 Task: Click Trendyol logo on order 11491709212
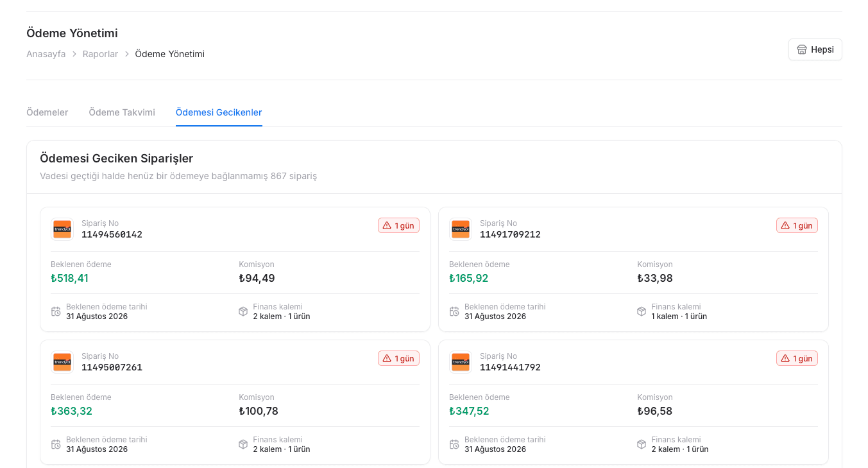pos(461,229)
